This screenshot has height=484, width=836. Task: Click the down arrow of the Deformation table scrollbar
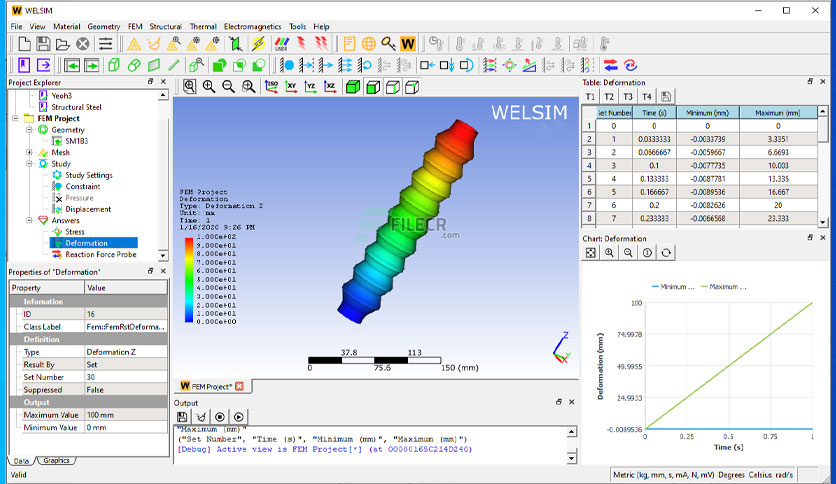[x=823, y=222]
